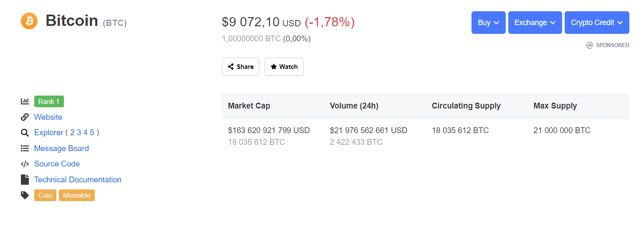Image resolution: width=644 pixels, height=227 pixels.
Task: Open the Buy dropdown
Action: point(488,23)
